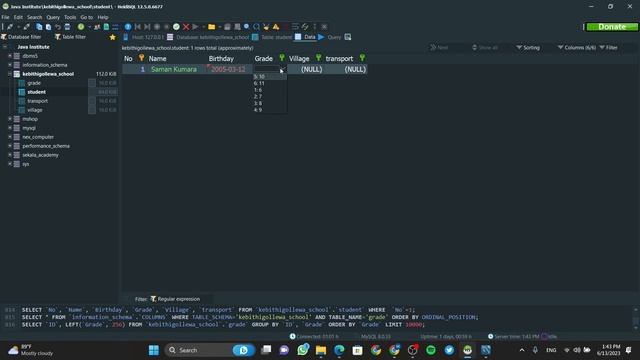
Task: Expand the nex_computer database node
Action: coord(10,137)
